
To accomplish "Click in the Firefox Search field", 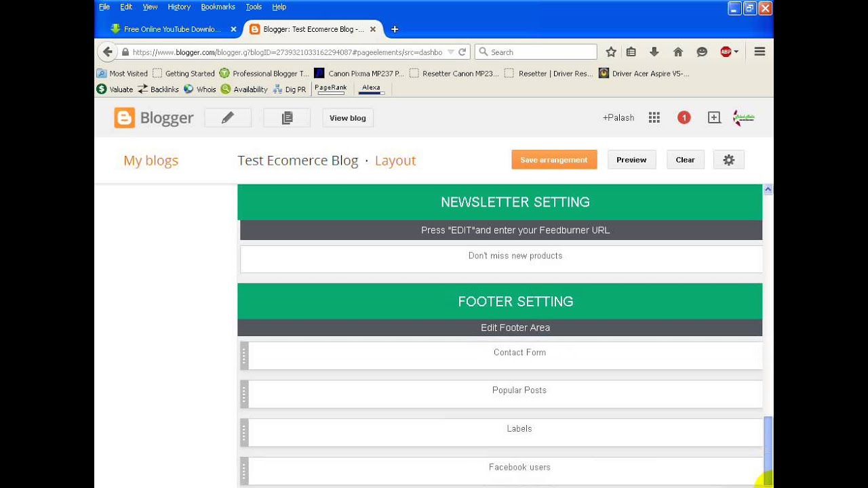I will pos(536,52).
